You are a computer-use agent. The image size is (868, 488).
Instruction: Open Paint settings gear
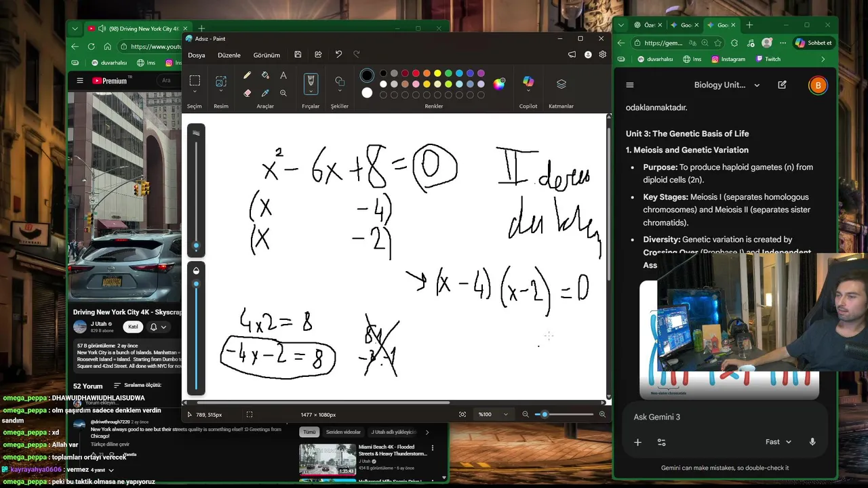tap(602, 55)
